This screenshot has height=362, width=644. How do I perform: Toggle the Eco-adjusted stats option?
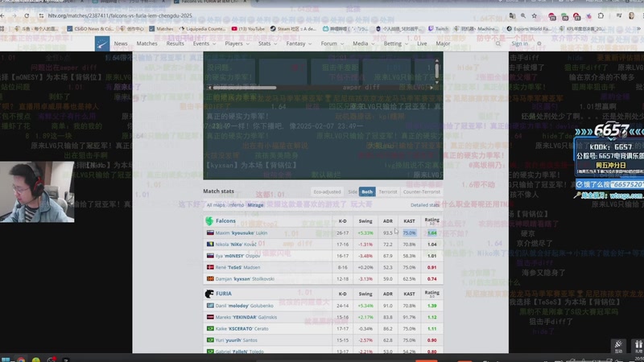pos(327,191)
